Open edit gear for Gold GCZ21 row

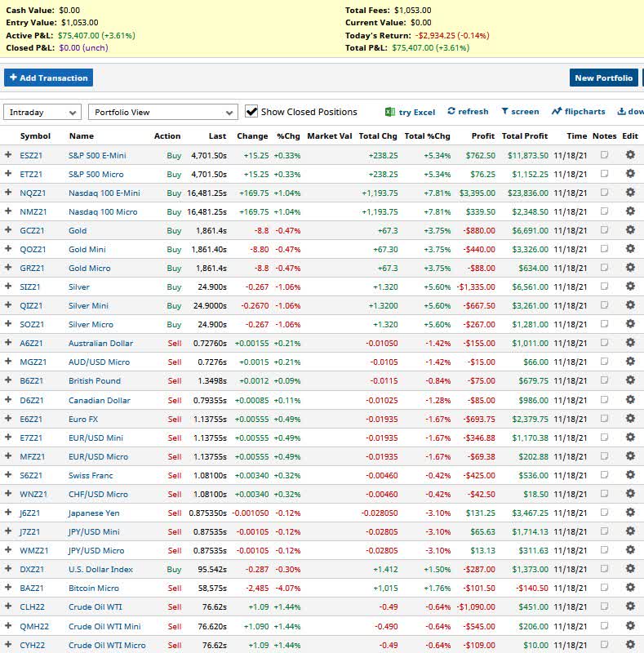tap(629, 231)
